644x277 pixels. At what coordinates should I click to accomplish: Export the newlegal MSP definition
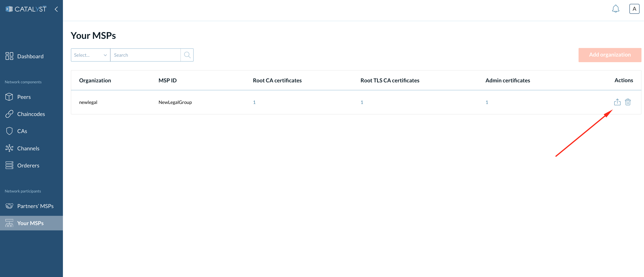point(617,102)
